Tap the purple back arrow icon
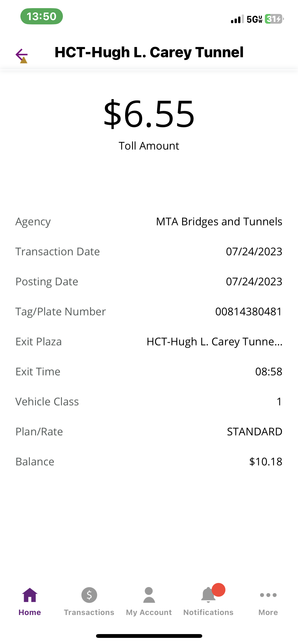 (21, 54)
